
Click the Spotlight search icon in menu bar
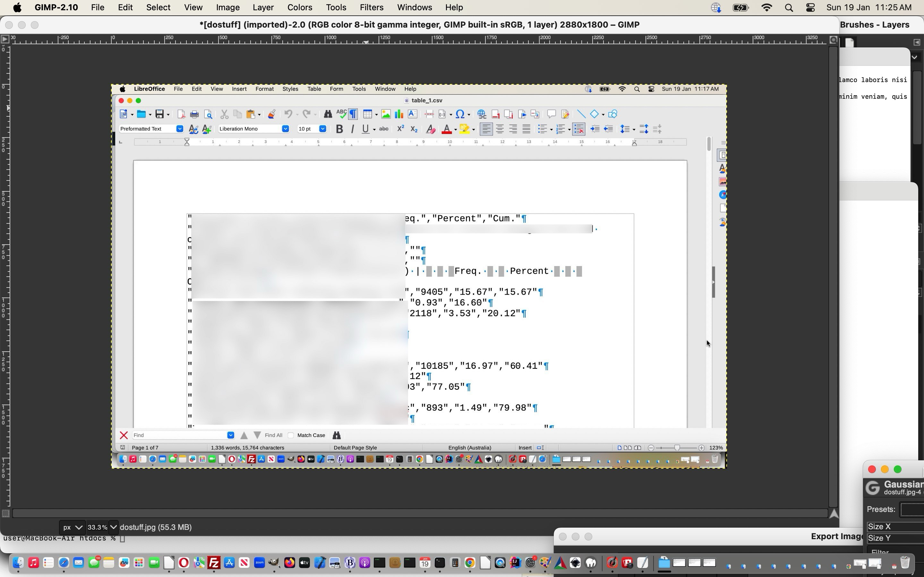click(x=789, y=8)
